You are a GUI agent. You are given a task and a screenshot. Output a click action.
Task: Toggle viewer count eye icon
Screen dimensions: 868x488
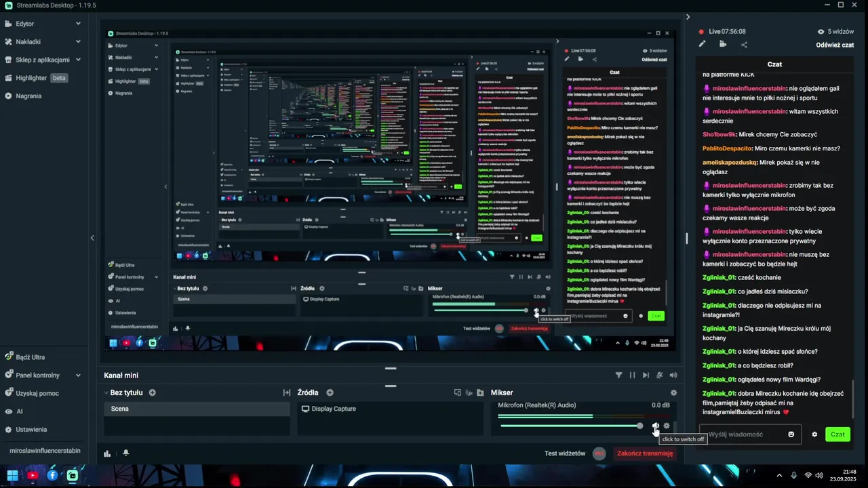click(820, 32)
